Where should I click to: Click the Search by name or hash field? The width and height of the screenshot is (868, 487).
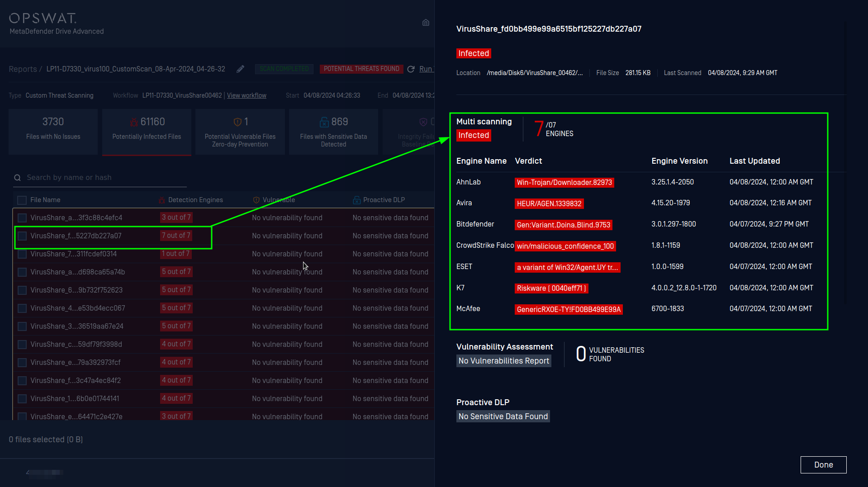coord(100,178)
